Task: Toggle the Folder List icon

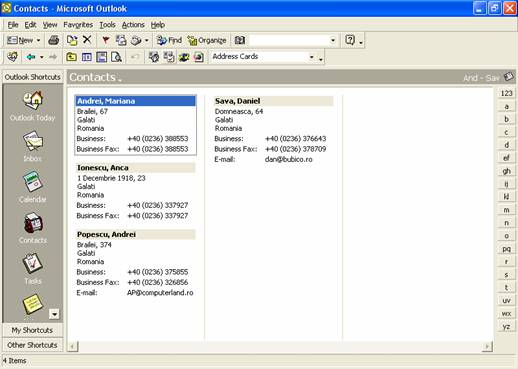Action: click(x=87, y=57)
